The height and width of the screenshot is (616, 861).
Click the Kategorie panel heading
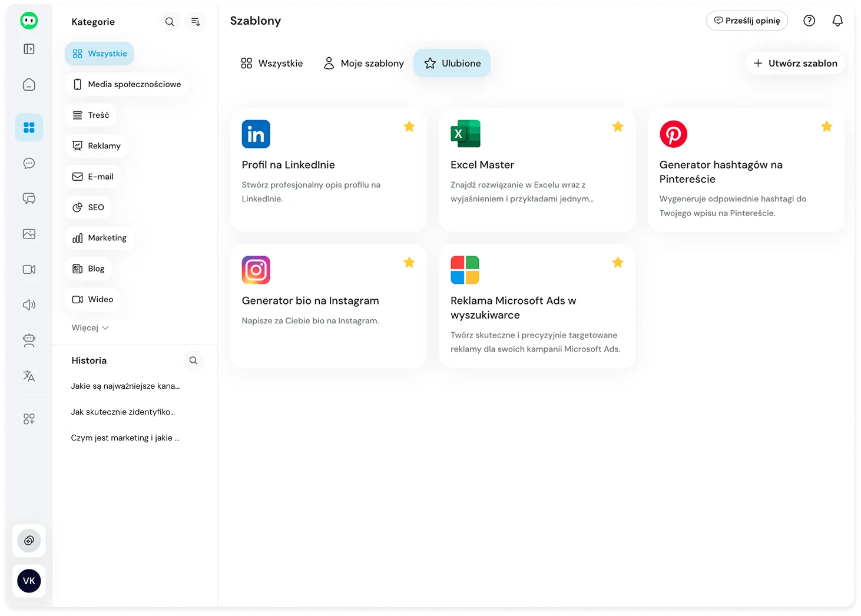click(x=93, y=22)
